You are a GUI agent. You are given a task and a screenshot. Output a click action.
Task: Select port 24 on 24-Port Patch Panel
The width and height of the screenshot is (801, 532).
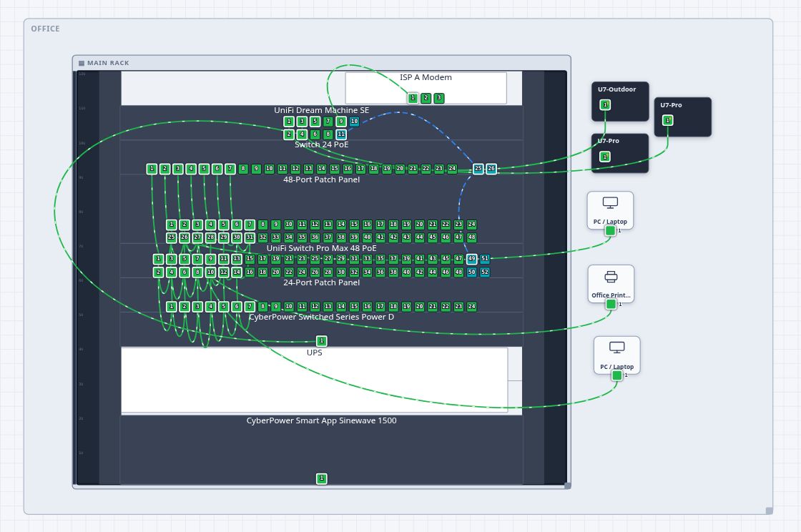[471, 306]
